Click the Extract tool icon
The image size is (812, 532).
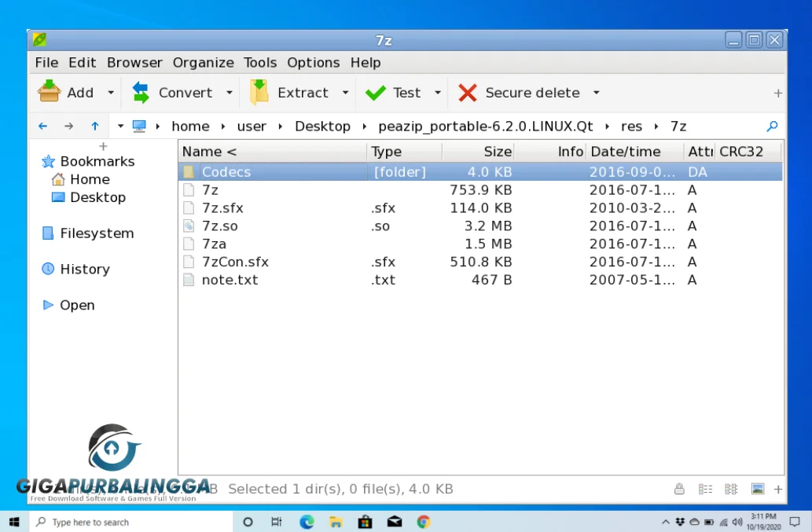pyautogui.click(x=260, y=92)
